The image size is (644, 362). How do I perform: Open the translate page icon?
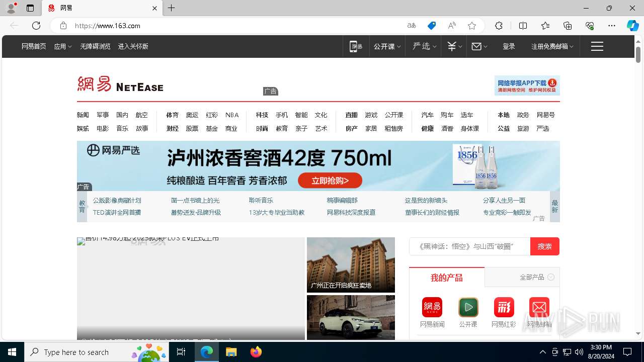click(412, 26)
